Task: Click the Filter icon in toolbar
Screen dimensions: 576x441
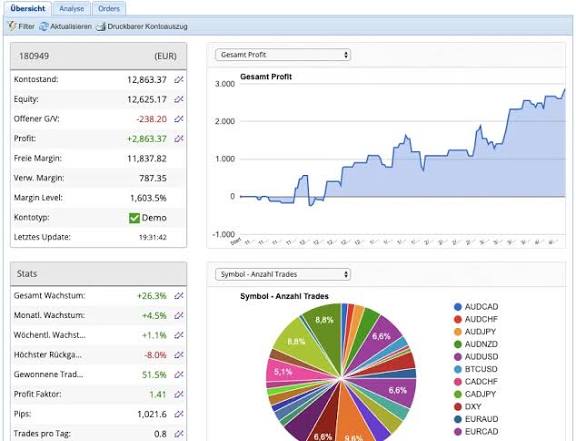Action: tap(12, 26)
